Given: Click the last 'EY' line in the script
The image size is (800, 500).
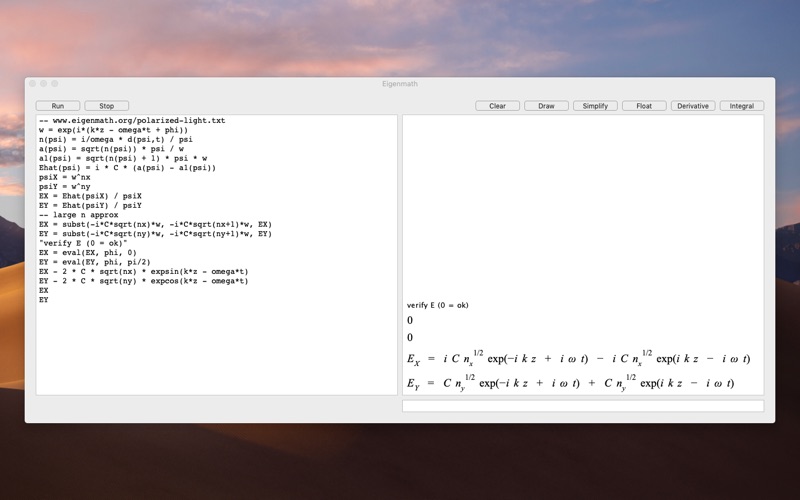Looking at the screenshot, I should pyautogui.click(x=44, y=300).
